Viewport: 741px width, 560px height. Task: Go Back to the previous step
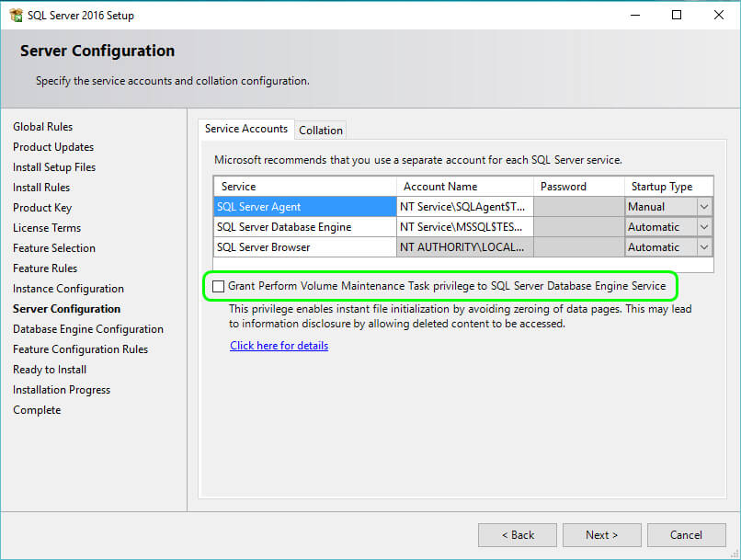point(518,535)
